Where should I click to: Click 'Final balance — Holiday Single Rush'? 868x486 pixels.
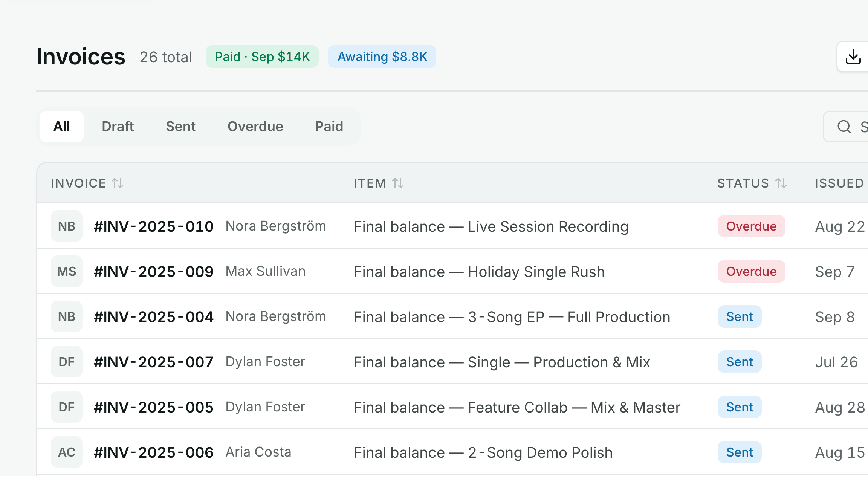[x=479, y=272]
